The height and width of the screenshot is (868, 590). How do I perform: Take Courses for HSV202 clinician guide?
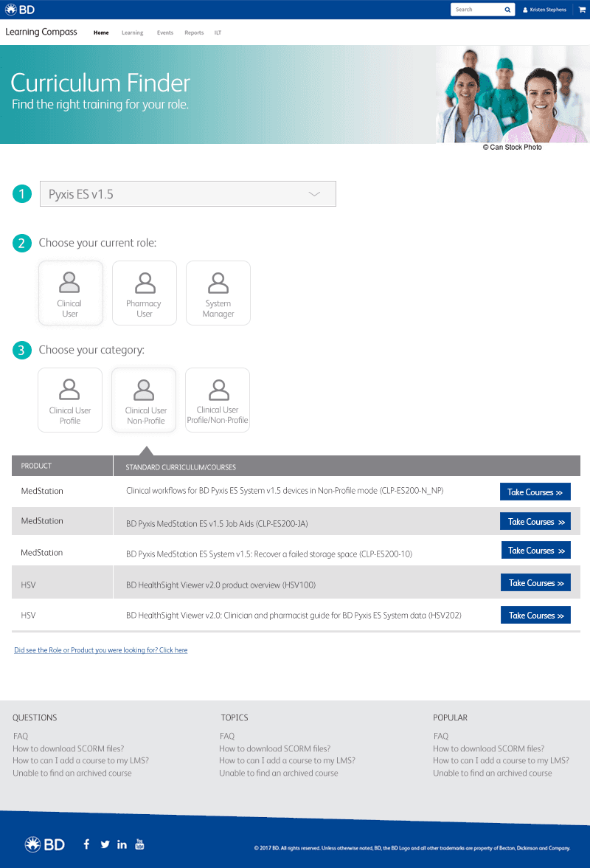click(x=536, y=615)
